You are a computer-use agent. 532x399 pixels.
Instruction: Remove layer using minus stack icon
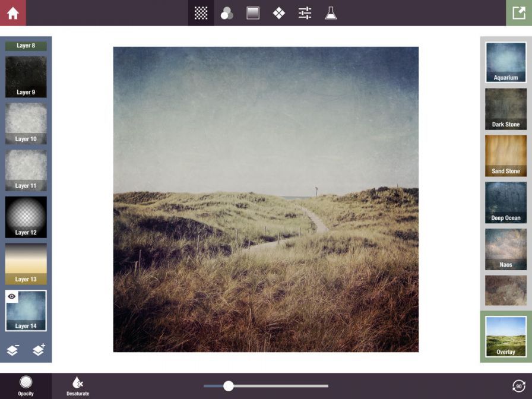tap(12, 350)
